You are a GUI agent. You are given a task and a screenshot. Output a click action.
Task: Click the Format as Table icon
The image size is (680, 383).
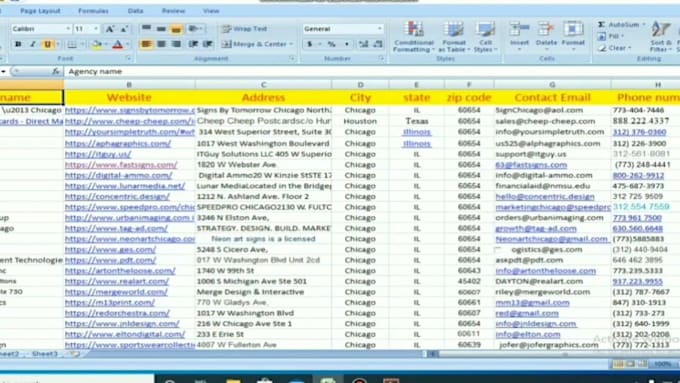(x=454, y=37)
